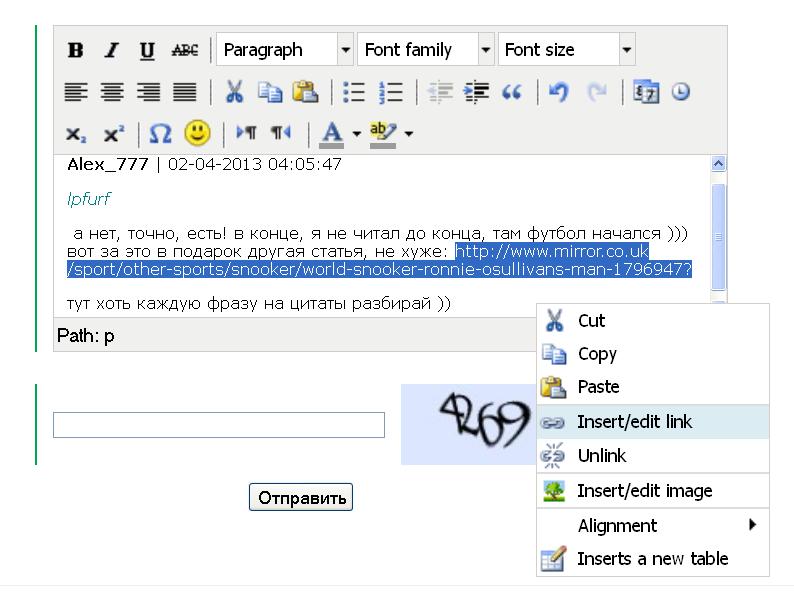Insert the current time clock icon

coord(681,92)
